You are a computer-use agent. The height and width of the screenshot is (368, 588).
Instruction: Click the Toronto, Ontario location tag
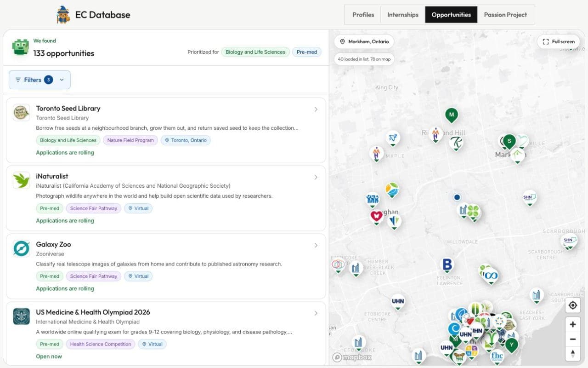click(186, 140)
